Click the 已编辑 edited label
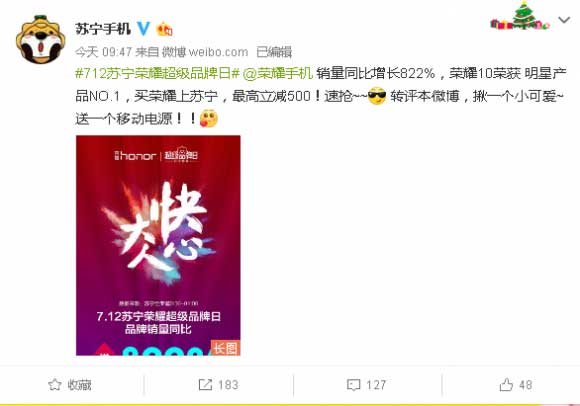 click(x=274, y=52)
